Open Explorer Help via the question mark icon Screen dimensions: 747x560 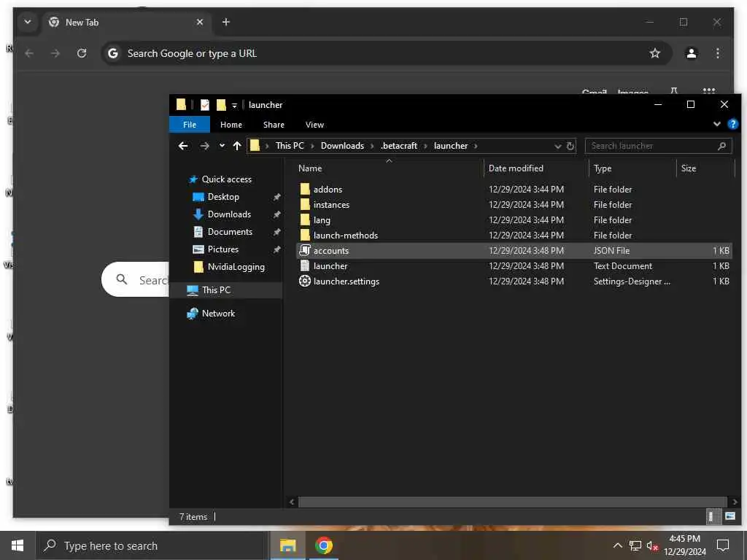click(732, 124)
